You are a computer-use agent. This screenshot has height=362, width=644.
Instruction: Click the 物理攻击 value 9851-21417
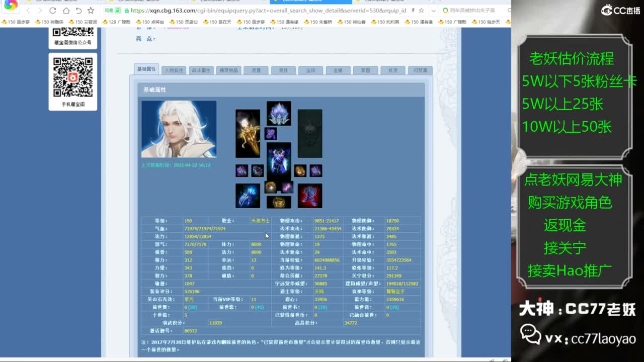pos(327,221)
